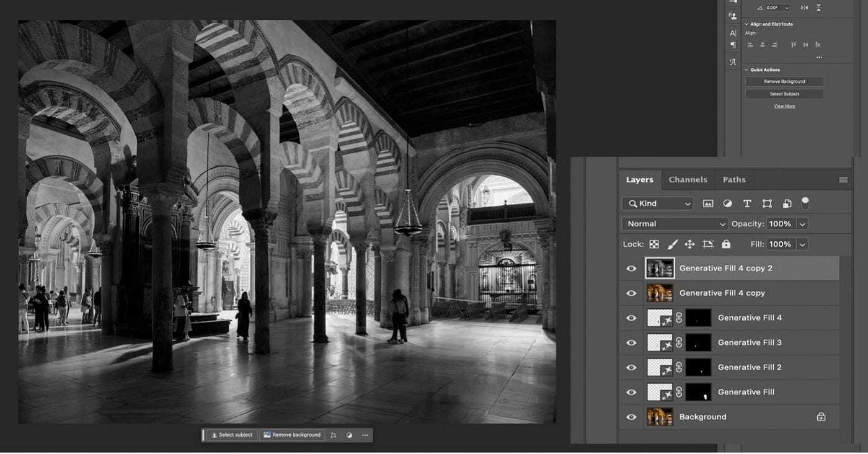
Task: Open Paragraph panel icon in side dock
Action: [x=733, y=45]
